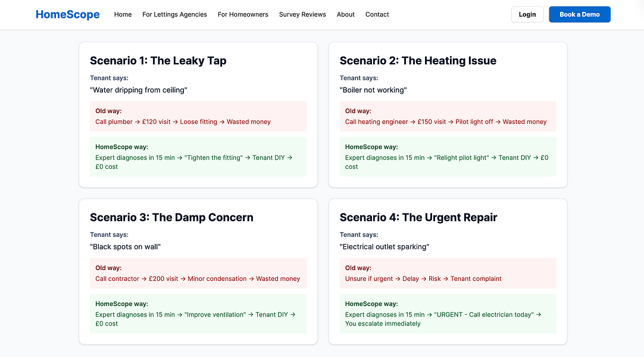The image size is (644, 357).
Task: Click the text mentioning "Relight pilot light"
Action: point(446,162)
